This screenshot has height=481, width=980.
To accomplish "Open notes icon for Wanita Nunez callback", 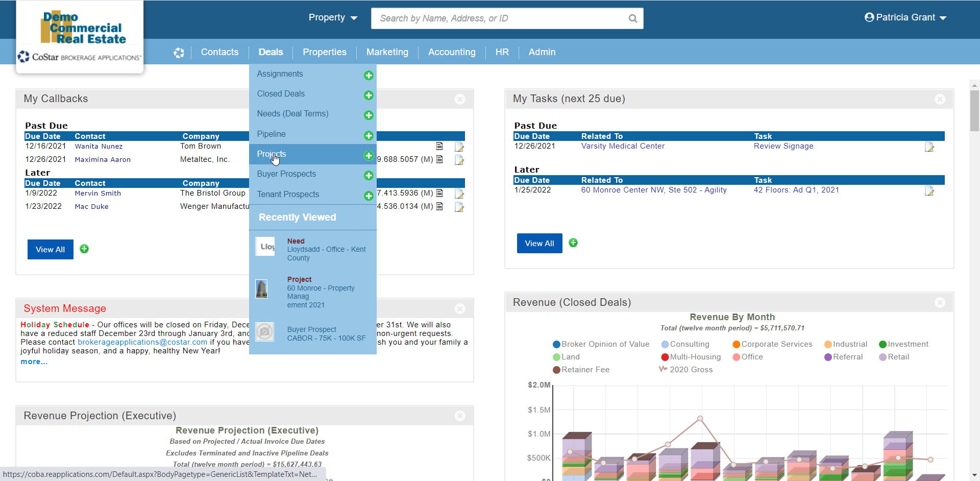I will click(439, 146).
